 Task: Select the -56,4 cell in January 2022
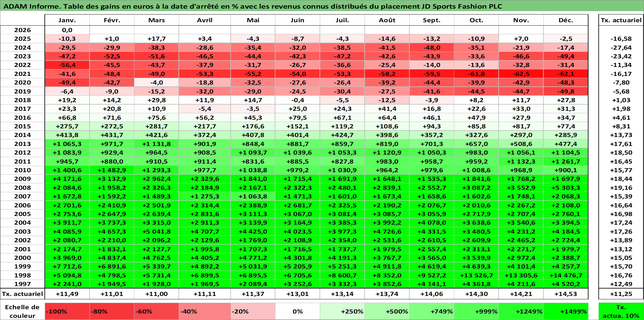tap(67, 65)
